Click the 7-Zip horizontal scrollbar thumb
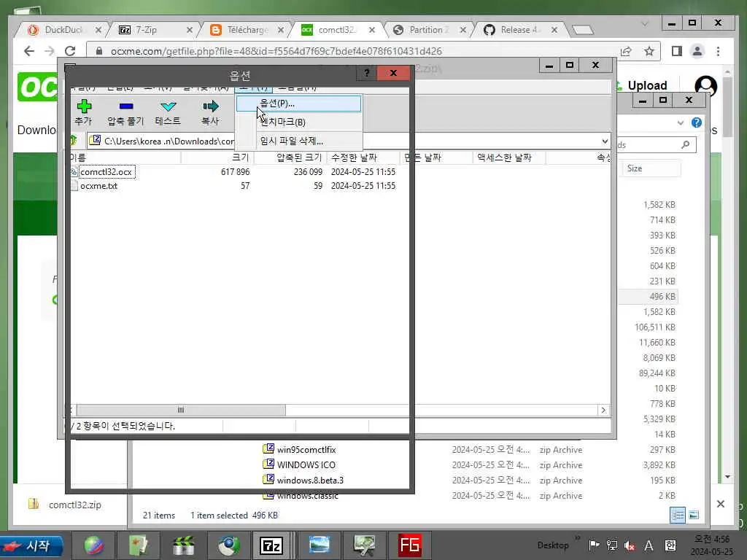The height and width of the screenshot is (560, 747). [x=181, y=410]
